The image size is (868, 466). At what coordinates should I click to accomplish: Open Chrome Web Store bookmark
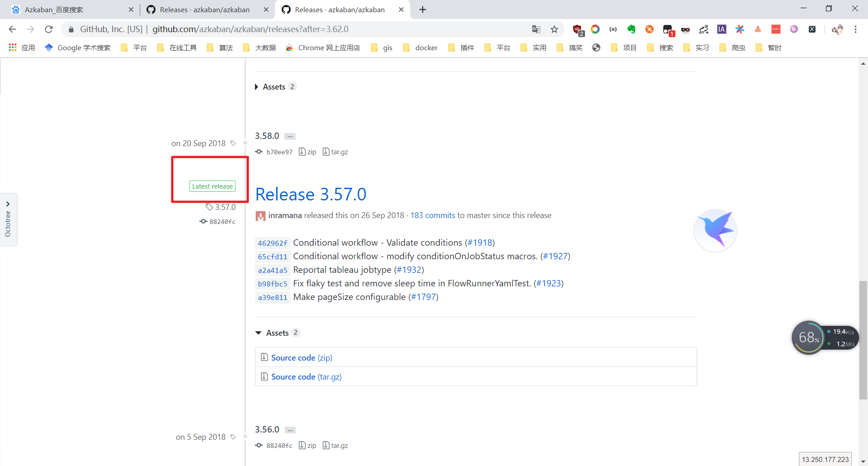(323, 48)
